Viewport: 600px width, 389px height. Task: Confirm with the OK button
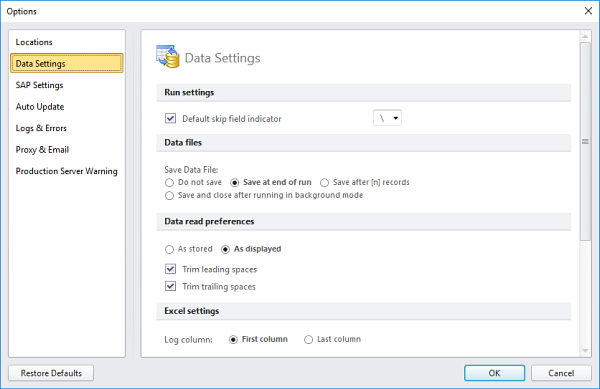(x=494, y=373)
